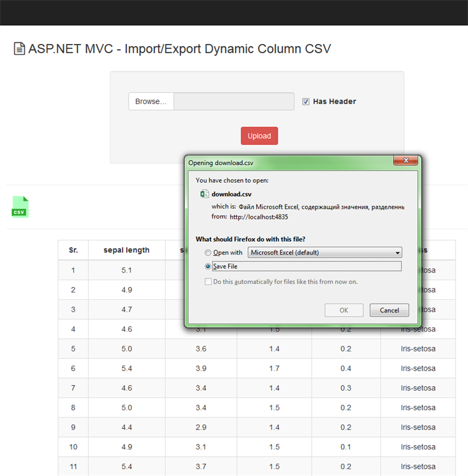Click value 0.4 in row 6
Image resolution: width=468 pixels, height=476 pixels.
click(346, 368)
